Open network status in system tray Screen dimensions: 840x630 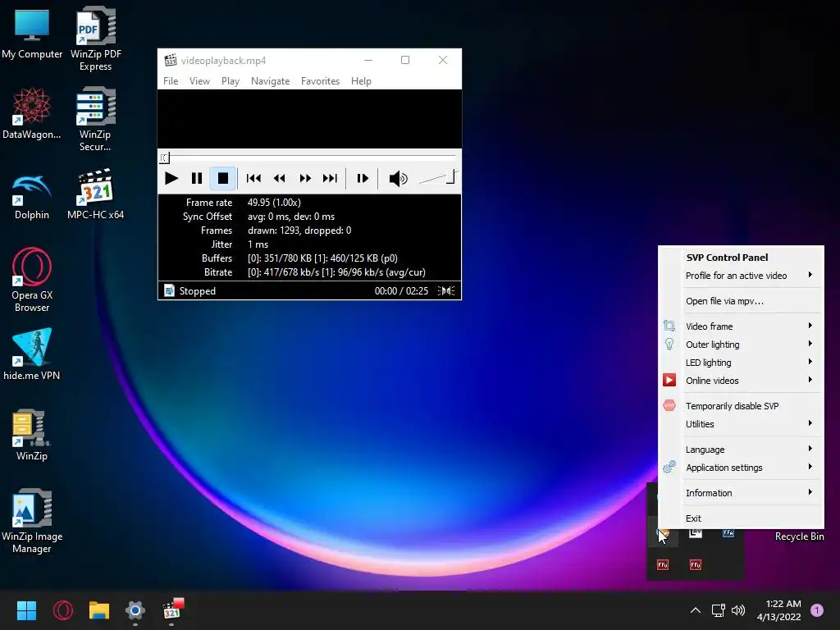718,610
